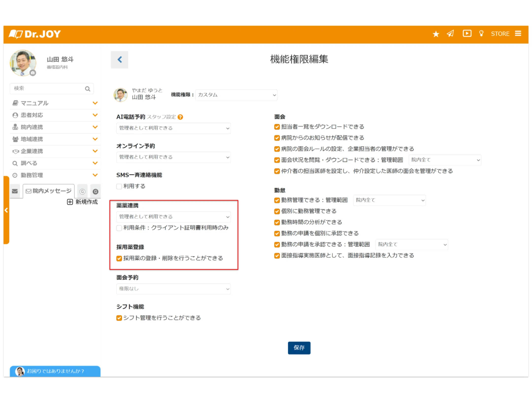Viewport: 532px width, 399px height.
Task: Click the lightbulb tips icon
Action: click(481, 33)
